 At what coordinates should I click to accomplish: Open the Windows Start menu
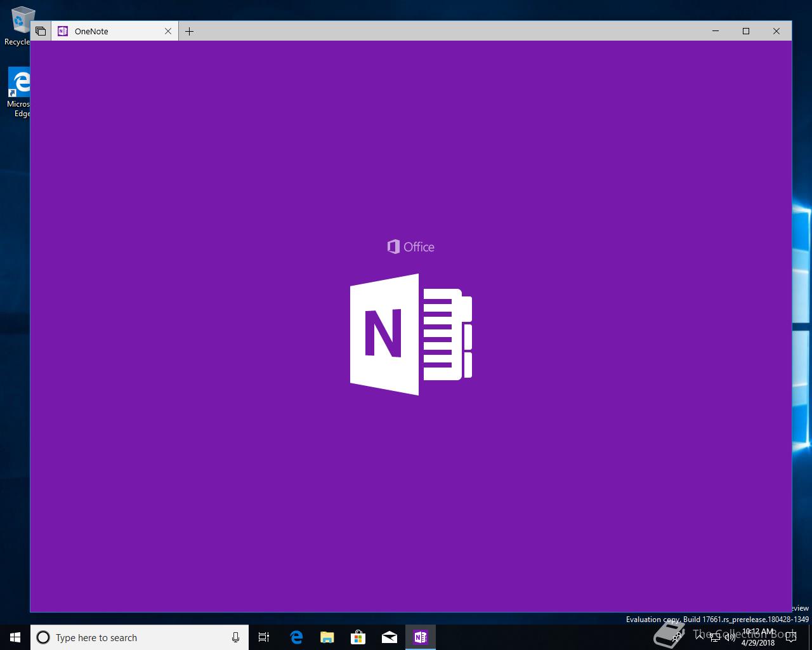pos(15,637)
